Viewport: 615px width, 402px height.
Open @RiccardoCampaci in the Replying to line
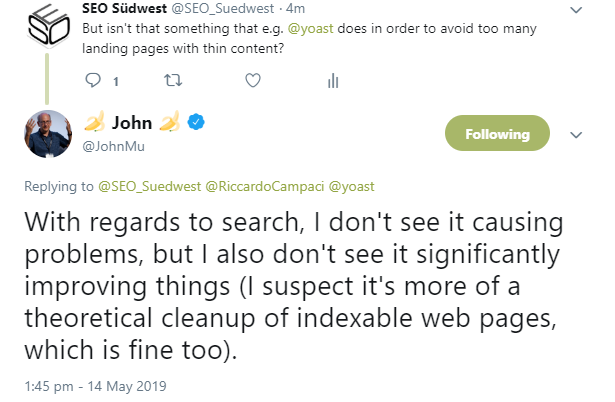point(265,186)
